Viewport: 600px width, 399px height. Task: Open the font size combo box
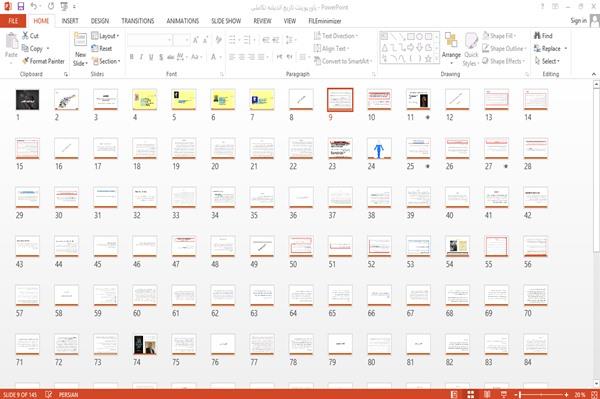coord(181,40)
